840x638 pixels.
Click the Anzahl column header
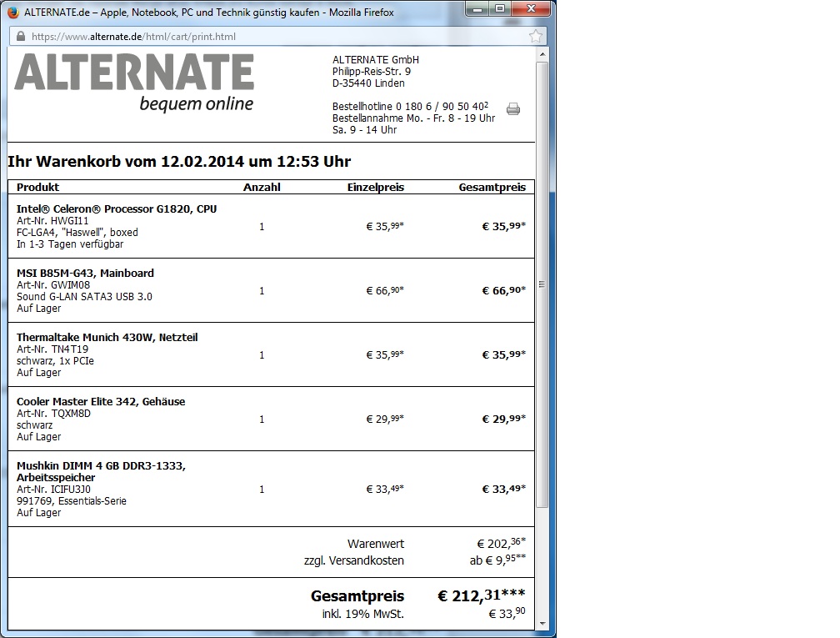(262, 187)
